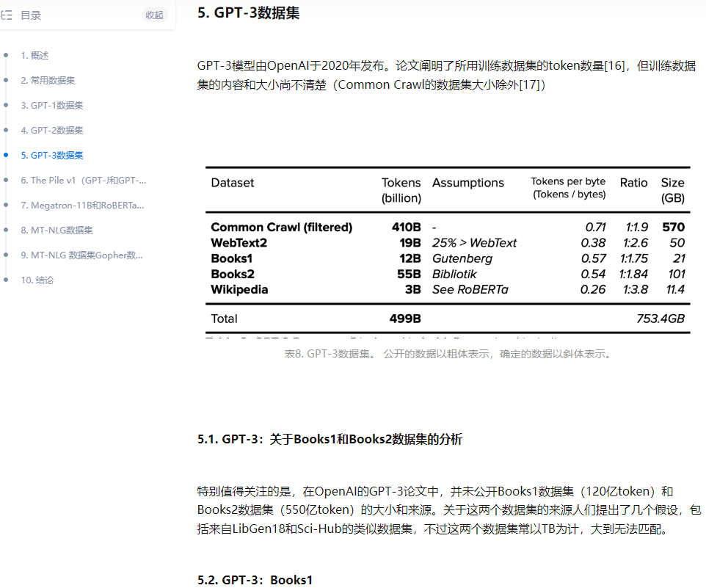This screenshot has height=588, width=706.
Task: Click the Gutenberg assumption cell
Action: (x=462, y=258)
